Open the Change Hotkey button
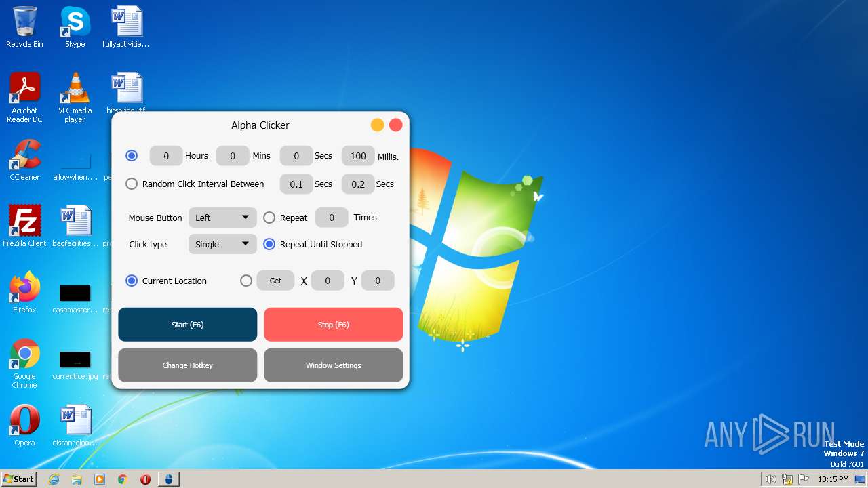This screenshot has height=488, width=868. pos(188,365)
